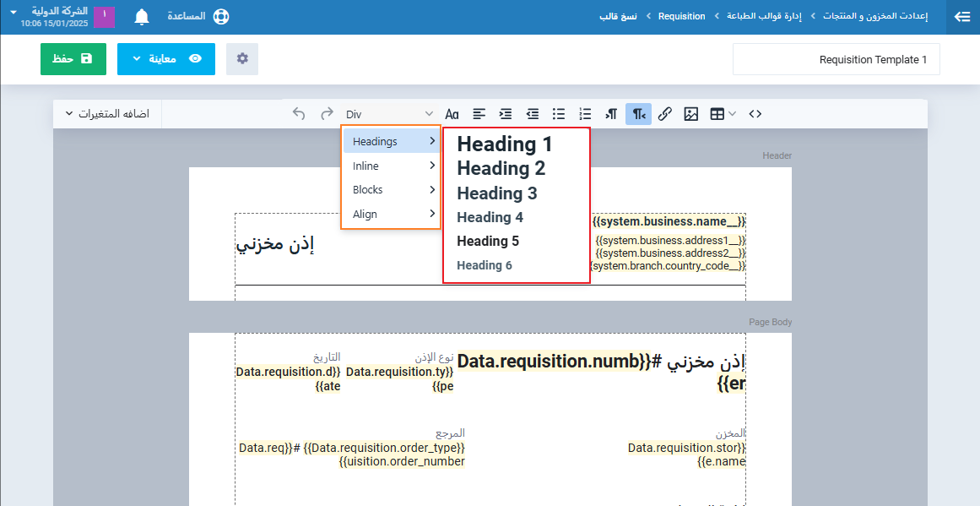The image size is (980, 506).
Task: Click the redo arrow in editor toolbar
Action: click(326, 114)
